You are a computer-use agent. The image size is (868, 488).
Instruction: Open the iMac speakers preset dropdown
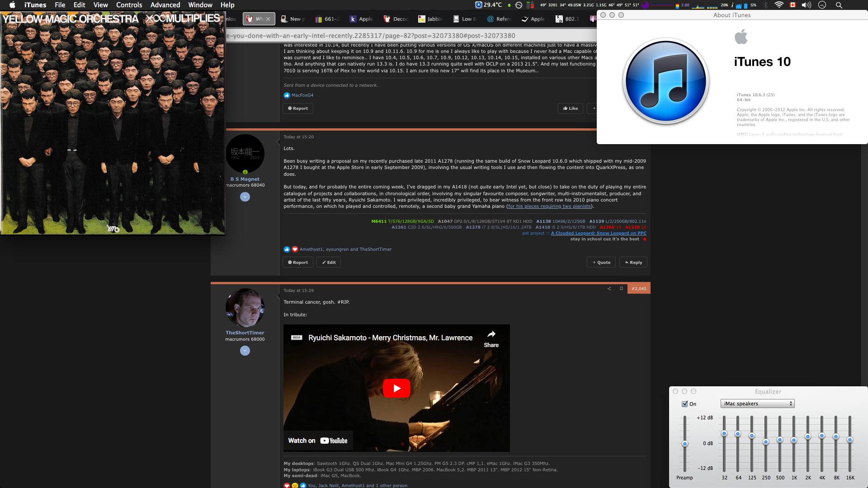pyautogui.click(x=757, y=404)
